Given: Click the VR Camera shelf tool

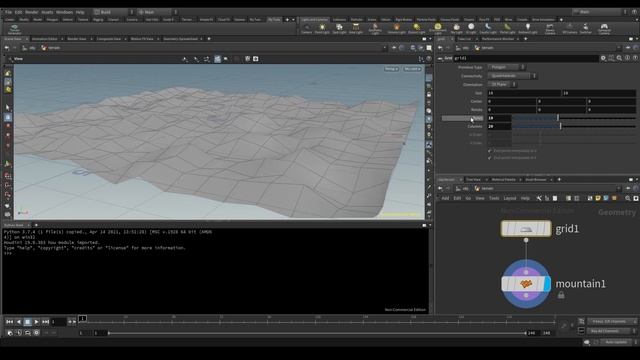Looking at the screenshot, I should click(x=569, y=28).
